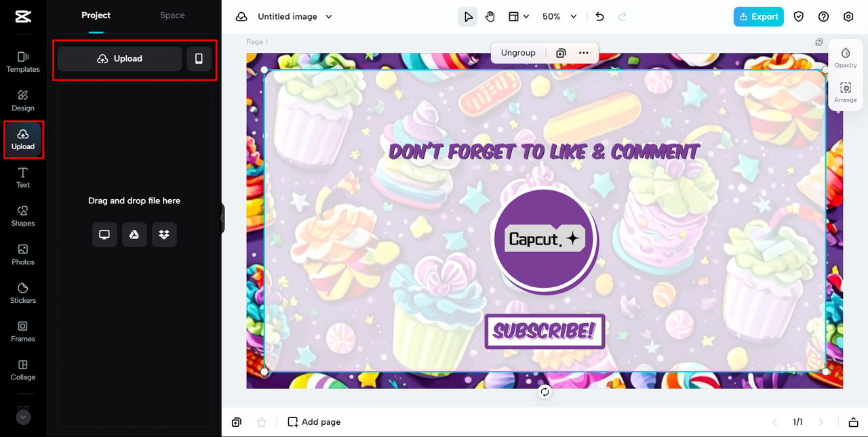This screenshot has width=868, height=437.
Task: Select the SUBSCRIBE! text element
Action: 545,331
